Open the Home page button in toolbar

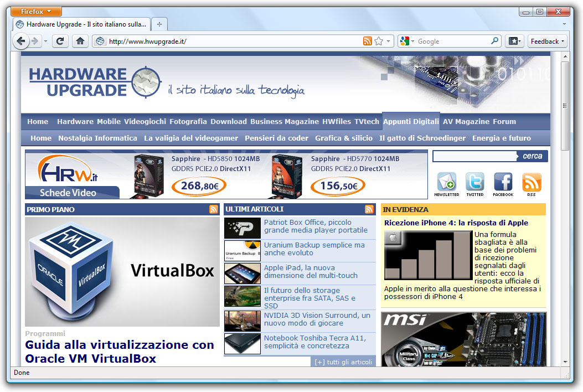click(x=80, y=41)
